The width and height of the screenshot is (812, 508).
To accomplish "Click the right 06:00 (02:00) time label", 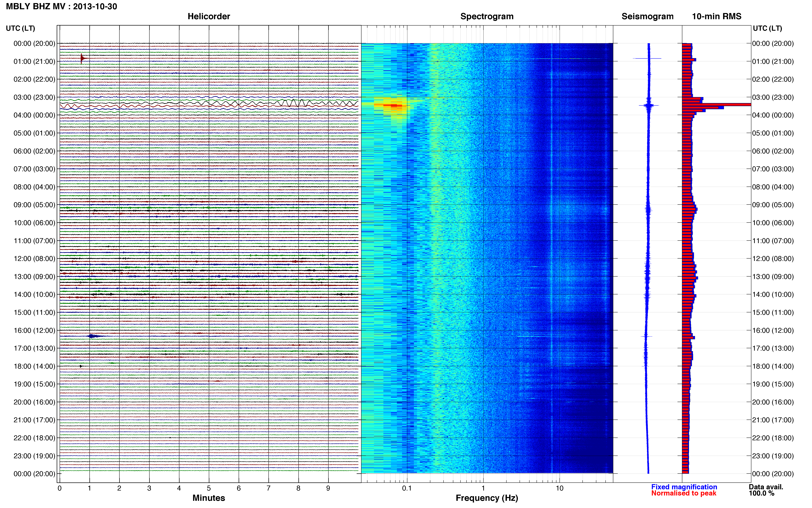I will (773, 151).
